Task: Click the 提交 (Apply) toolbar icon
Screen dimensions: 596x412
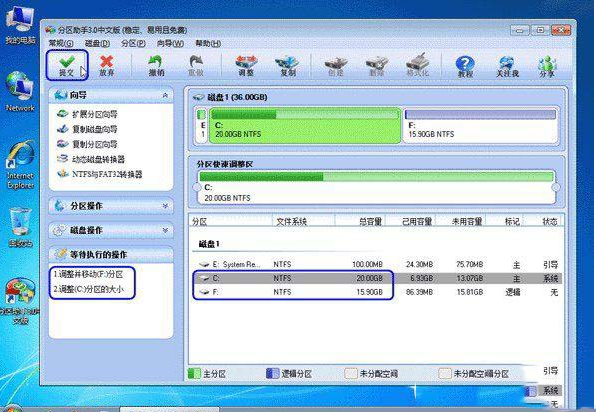Action: tap(67, 65)
